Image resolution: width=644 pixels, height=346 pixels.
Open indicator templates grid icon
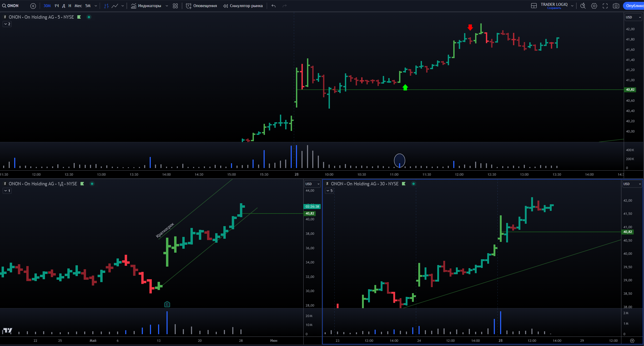[x=175, y=6]
